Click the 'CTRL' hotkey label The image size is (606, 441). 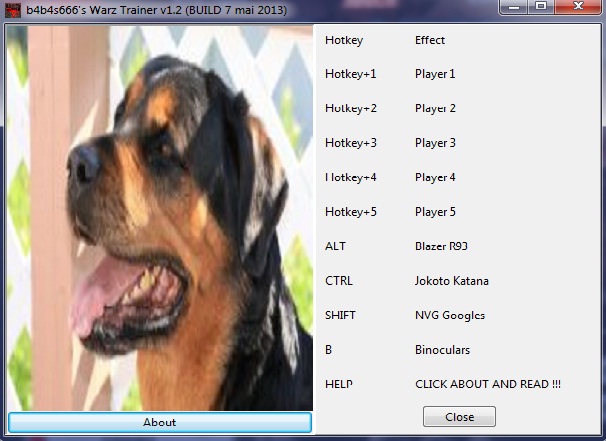coord(339,281)
